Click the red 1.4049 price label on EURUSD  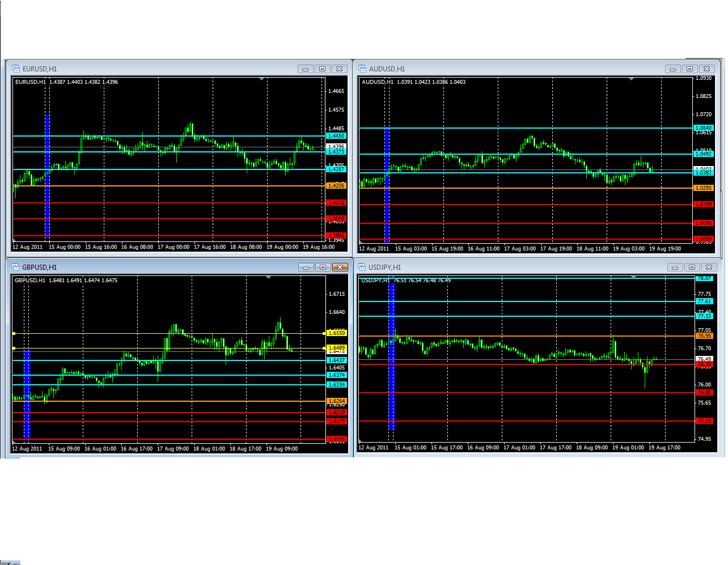tap(336, 219)
